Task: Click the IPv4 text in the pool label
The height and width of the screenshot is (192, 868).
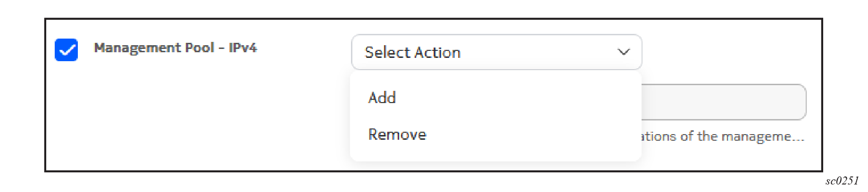Action: point(242,48)
